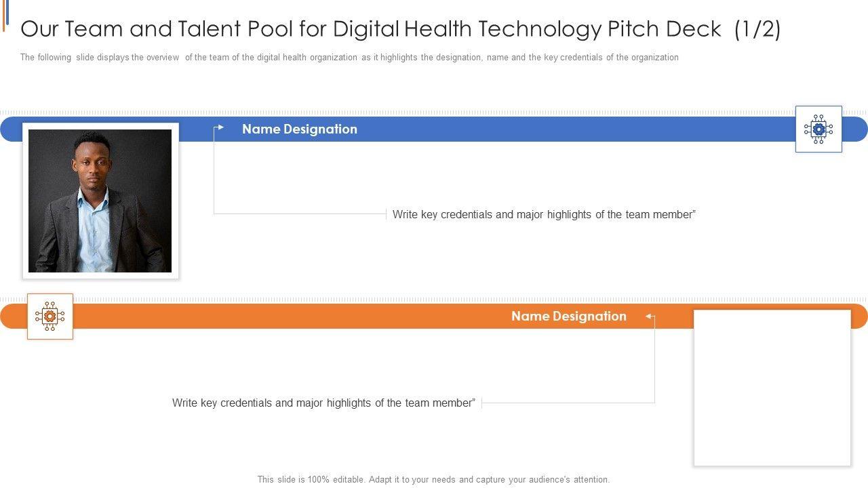Select the subtitle description below the title
868x488 pixels.
[349, 58]
